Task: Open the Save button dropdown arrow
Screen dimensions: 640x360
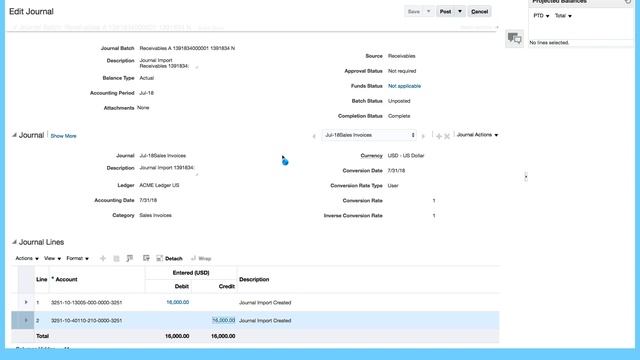Action: [428, 11]
